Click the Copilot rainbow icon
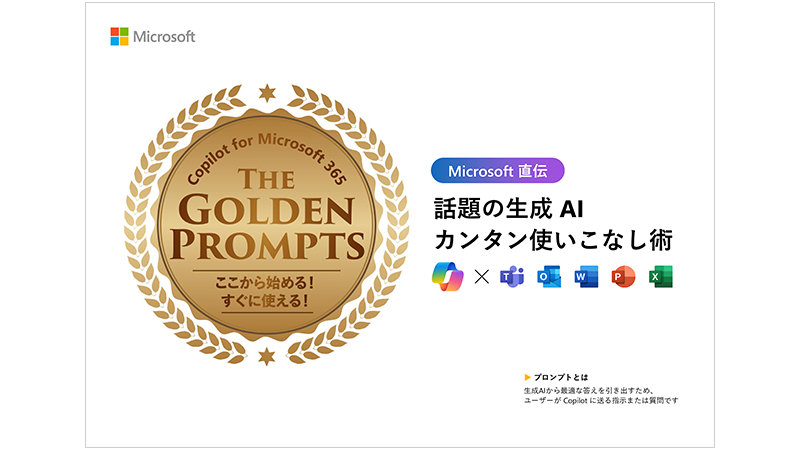This screenshot has width=800, height=450. coord(447,275)
